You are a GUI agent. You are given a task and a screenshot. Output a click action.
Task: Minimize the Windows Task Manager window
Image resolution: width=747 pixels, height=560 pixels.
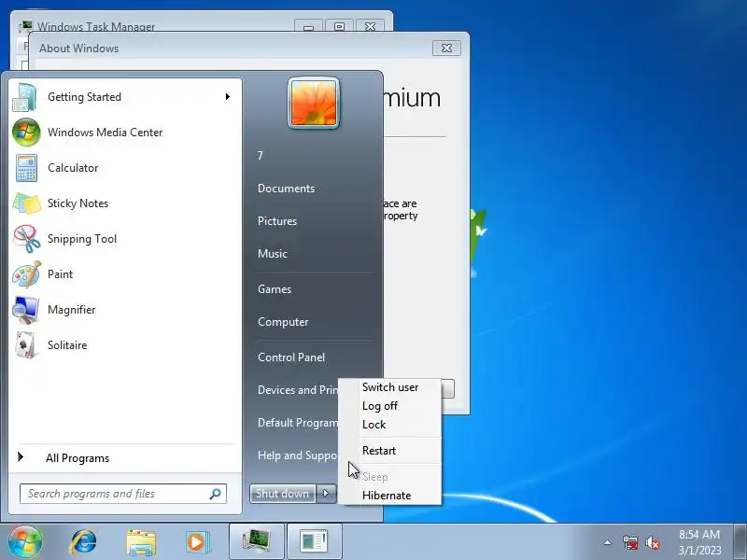tap(308, 27)
